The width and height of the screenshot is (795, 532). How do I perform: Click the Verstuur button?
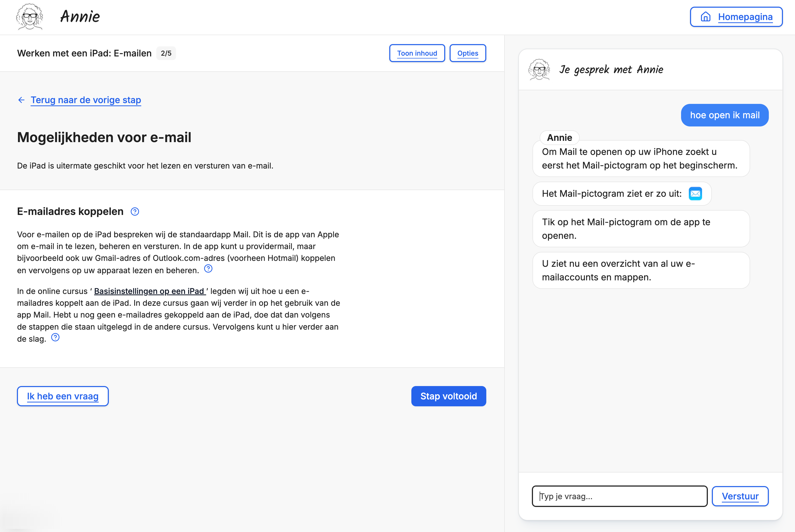(740, 496)
